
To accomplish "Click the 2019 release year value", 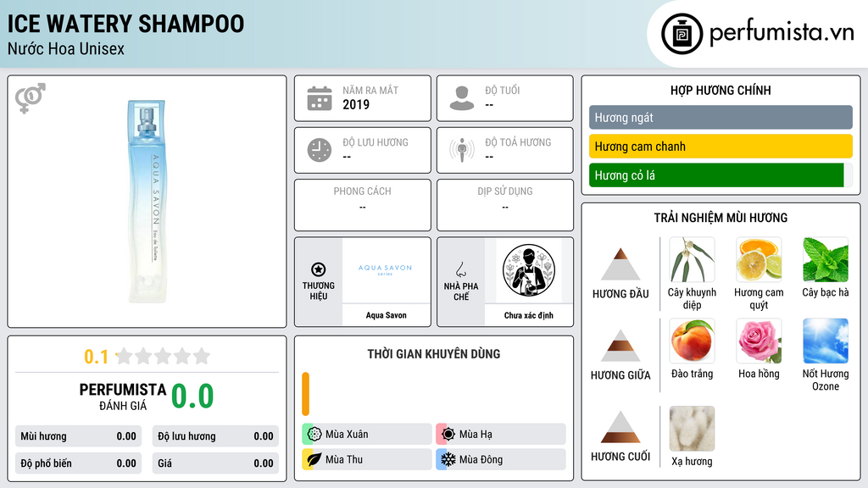I will click(356, 104).
